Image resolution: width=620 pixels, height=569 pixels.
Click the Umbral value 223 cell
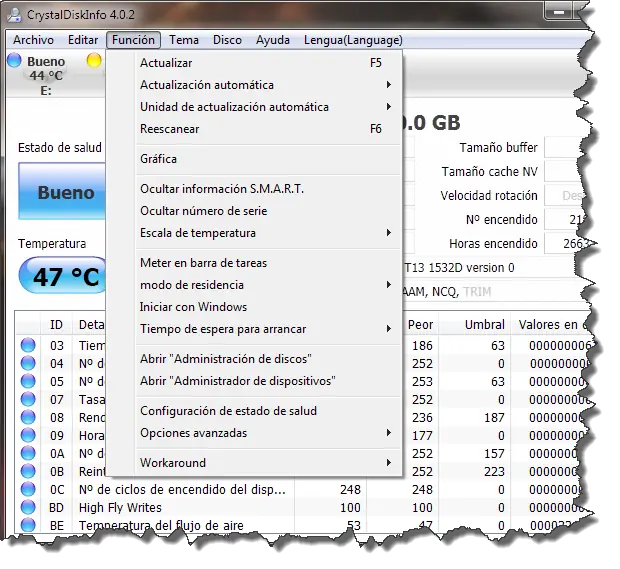pyautogui.click(x=494, y=471)
